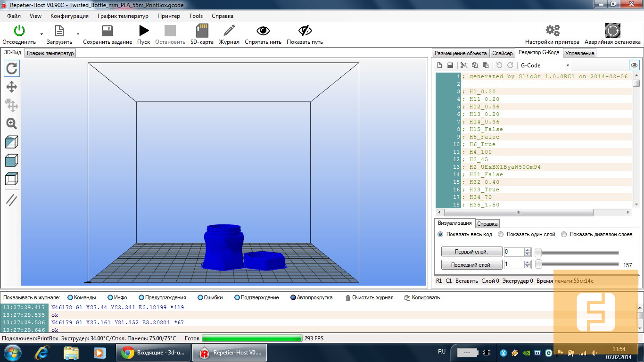Click the Последний слой slider track
This screenshot has width=644, height=362.
pos(580,265)
